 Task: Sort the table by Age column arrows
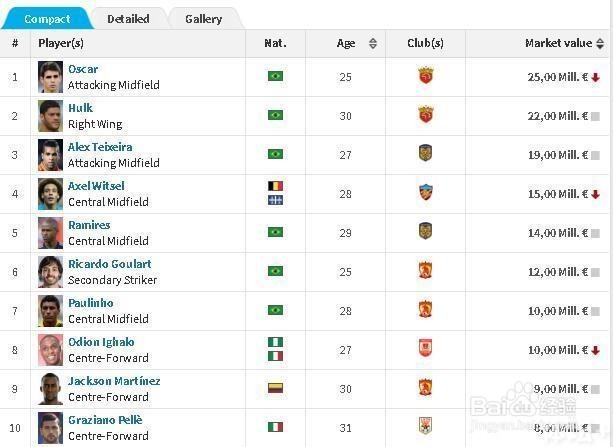373,43
